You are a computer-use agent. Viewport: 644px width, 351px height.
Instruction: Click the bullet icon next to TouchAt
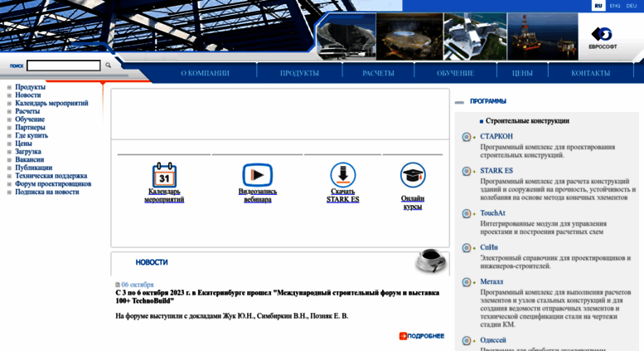pos(466,213)
